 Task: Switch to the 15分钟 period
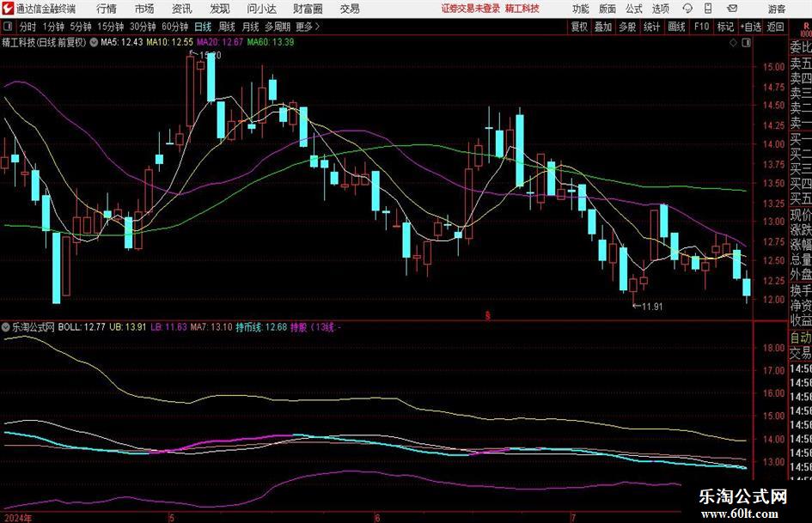click(x=110, y=27)
